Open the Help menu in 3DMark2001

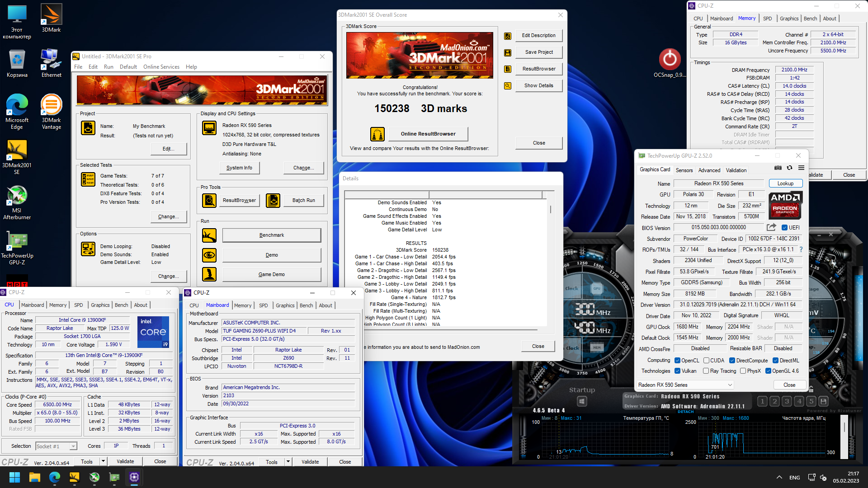(191, 67)
